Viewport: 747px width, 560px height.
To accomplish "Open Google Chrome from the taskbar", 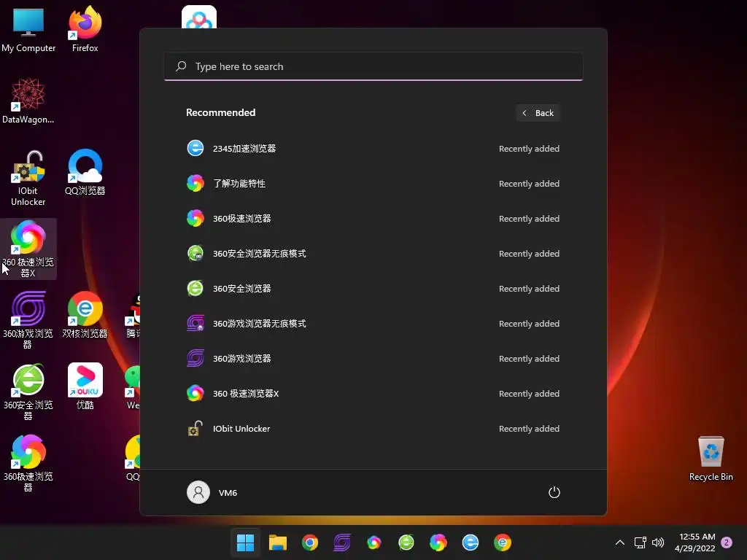I will tap(309, 542).
